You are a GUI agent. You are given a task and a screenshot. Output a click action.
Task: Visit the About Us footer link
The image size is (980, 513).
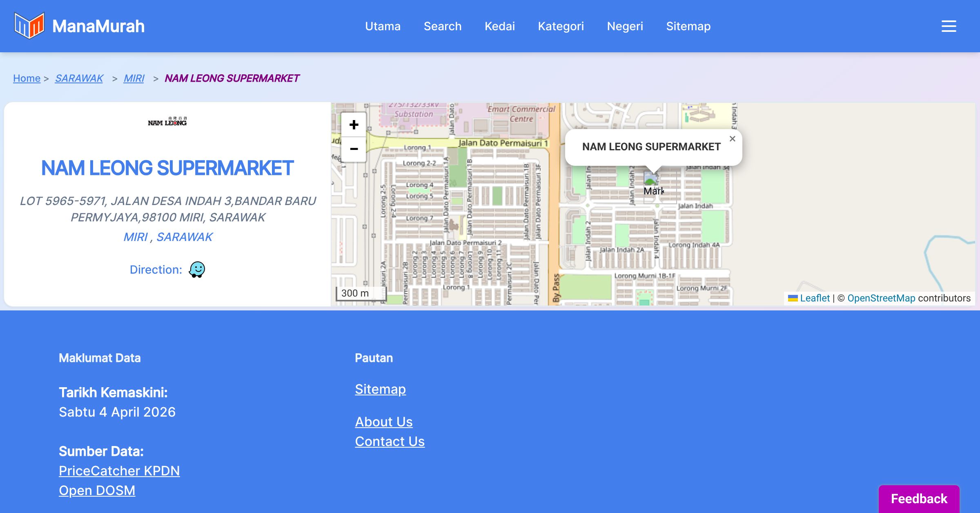(x=384, y=422)
